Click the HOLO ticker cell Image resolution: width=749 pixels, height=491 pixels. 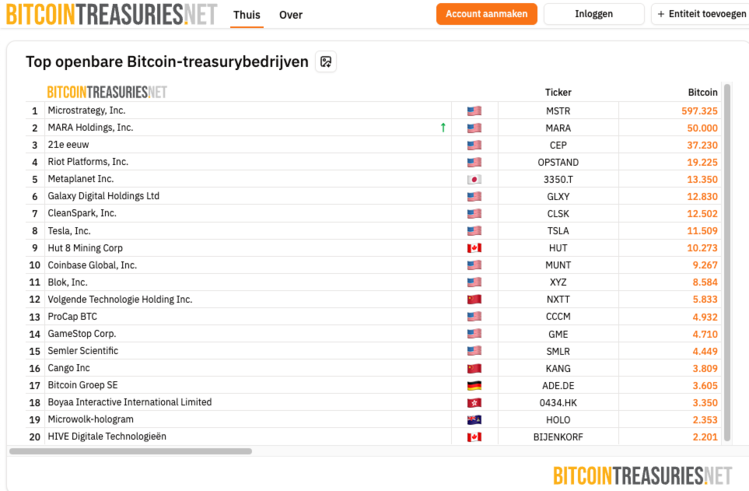click(558, 420)
